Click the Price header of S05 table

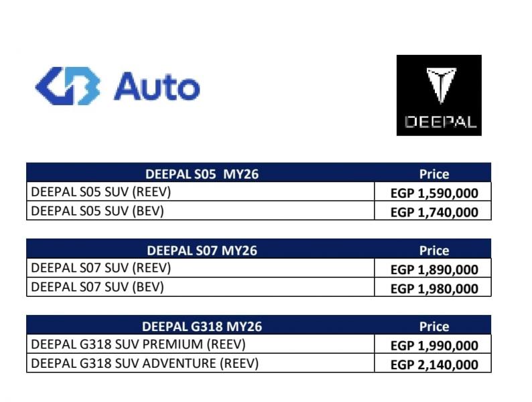pyautogui.click(x=434, y=174)
